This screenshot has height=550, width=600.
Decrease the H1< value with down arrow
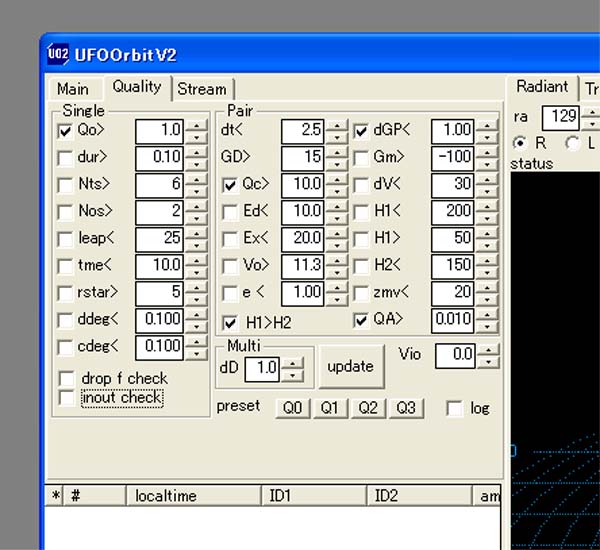(x=487, y=219)
